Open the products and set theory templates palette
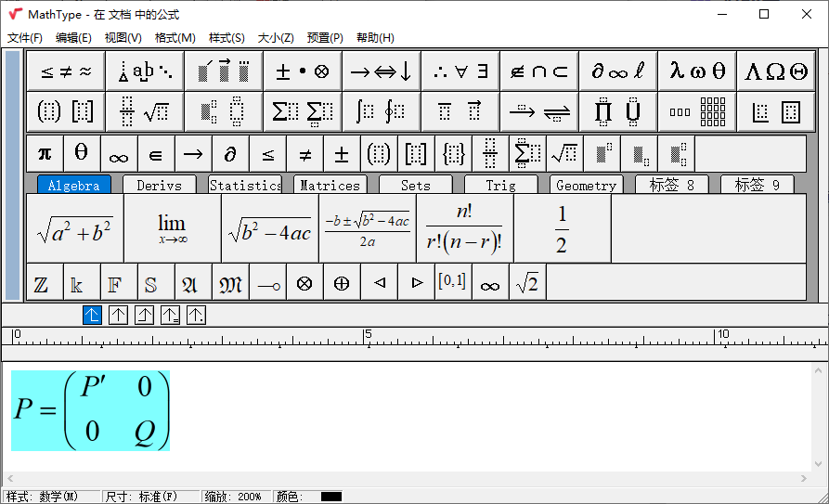829x504 pixels. tap(618, 111)
